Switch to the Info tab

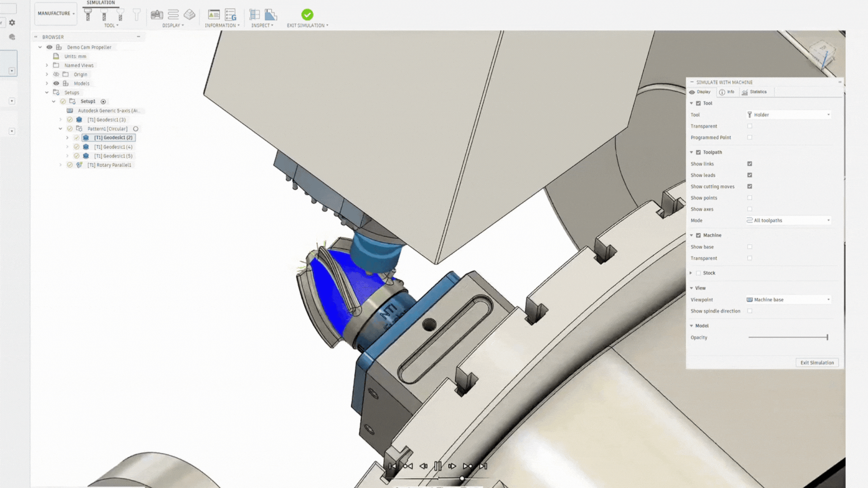[x=727, y=92]
